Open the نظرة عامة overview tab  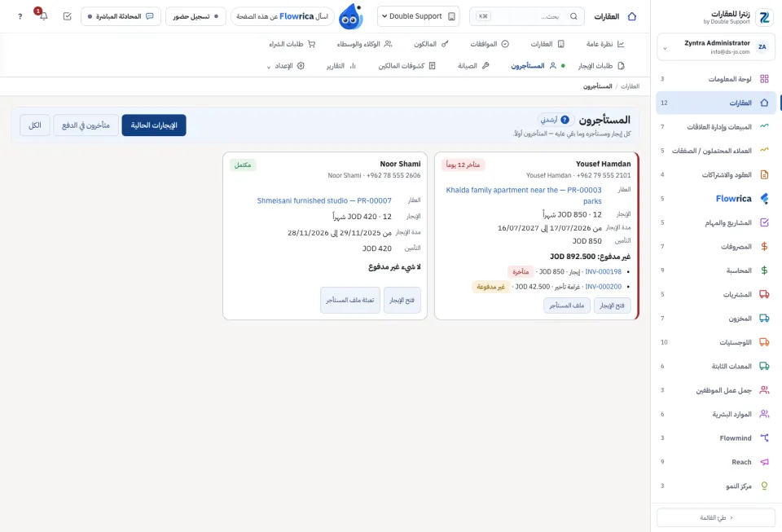[605, 44]
